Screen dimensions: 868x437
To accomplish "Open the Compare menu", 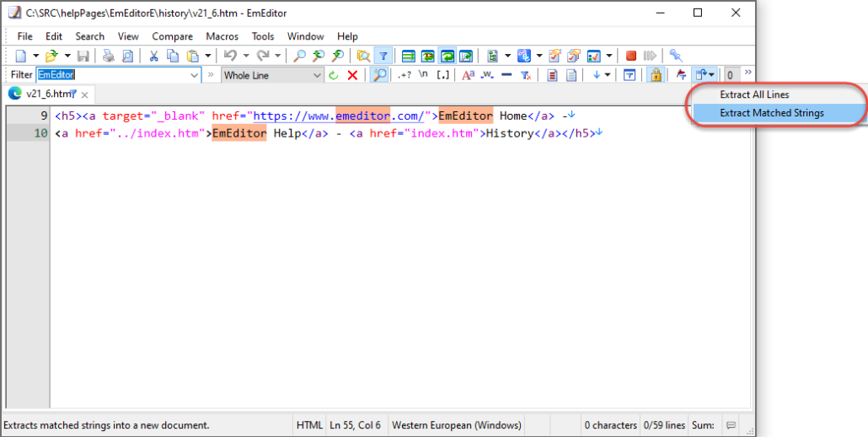I will pyautogui.click(x=173, y=36).
